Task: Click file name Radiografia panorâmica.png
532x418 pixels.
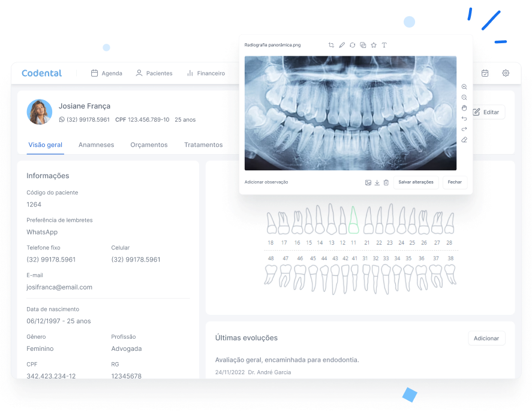Action: (x=272, y=45)
